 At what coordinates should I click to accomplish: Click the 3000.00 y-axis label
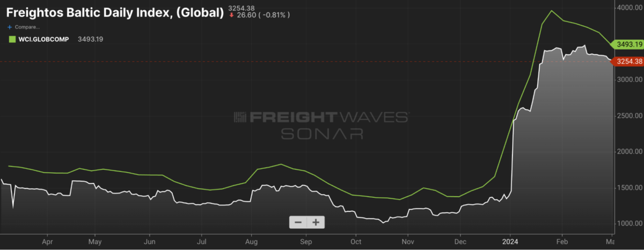(630, 79)
